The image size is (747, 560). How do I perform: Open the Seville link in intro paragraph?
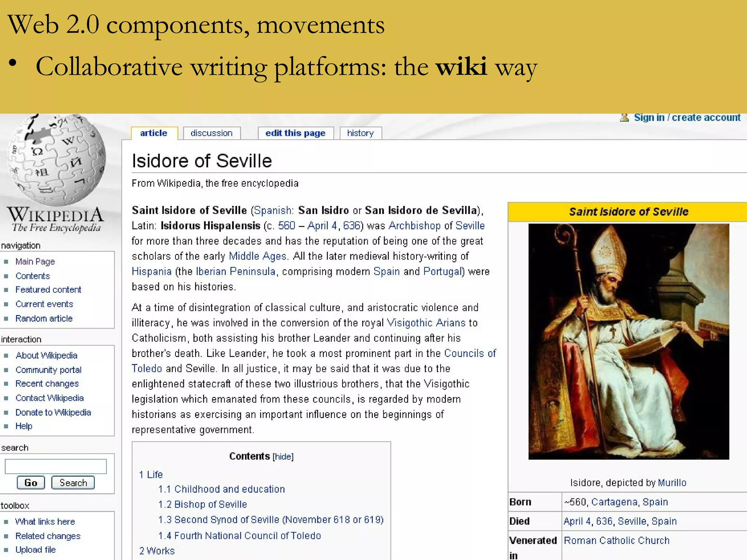(470, 226)
